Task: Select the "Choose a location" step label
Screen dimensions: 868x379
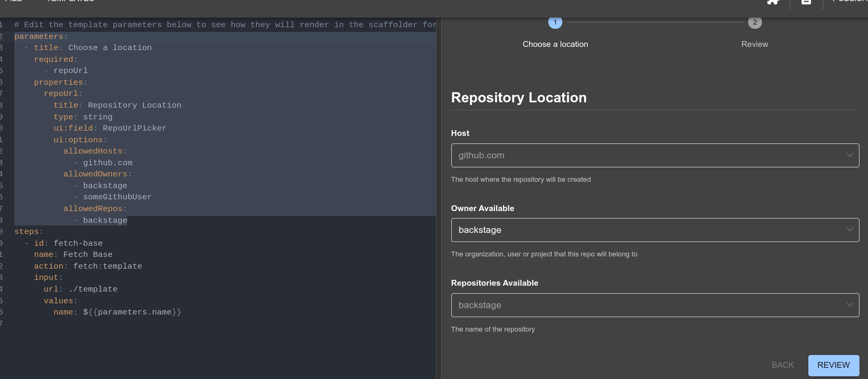Action: pos(555,44)
